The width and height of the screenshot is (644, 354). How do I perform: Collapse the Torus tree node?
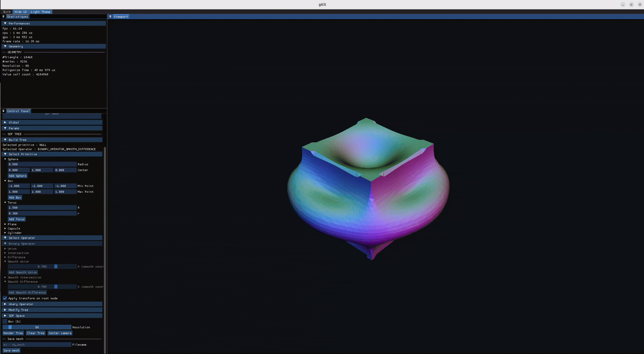coord(5,202)
